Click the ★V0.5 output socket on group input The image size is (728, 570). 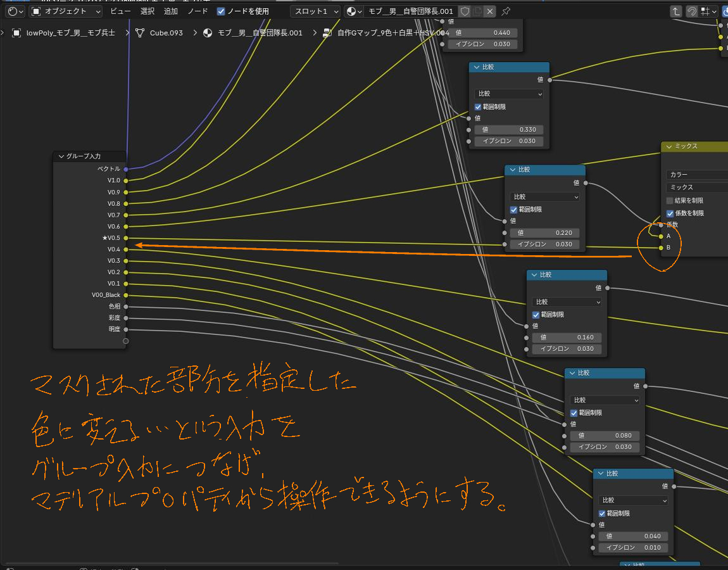[126, 238]
